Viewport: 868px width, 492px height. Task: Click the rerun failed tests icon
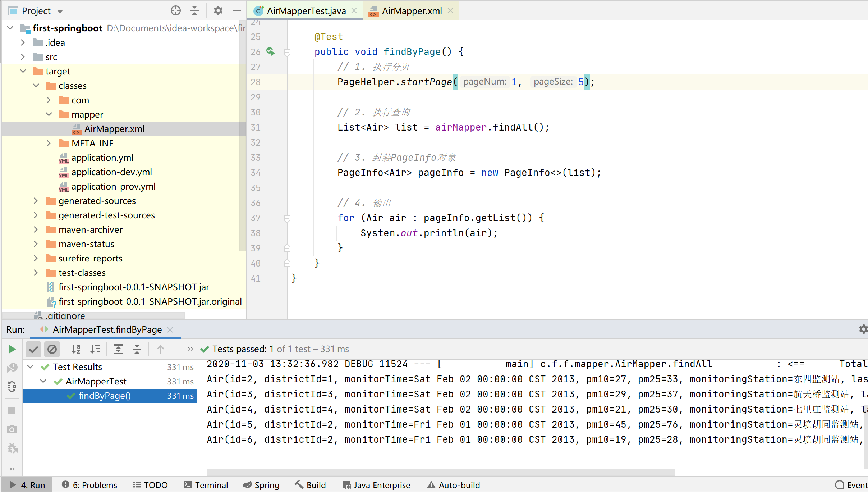12,368
